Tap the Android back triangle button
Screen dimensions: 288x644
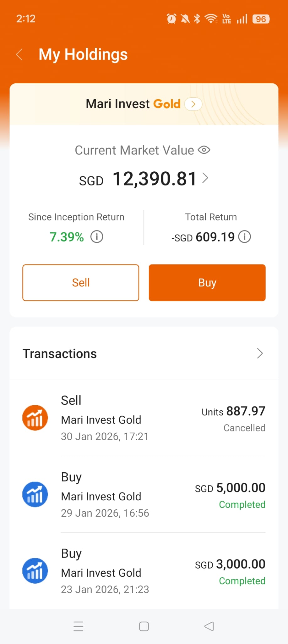click(209, 626)
